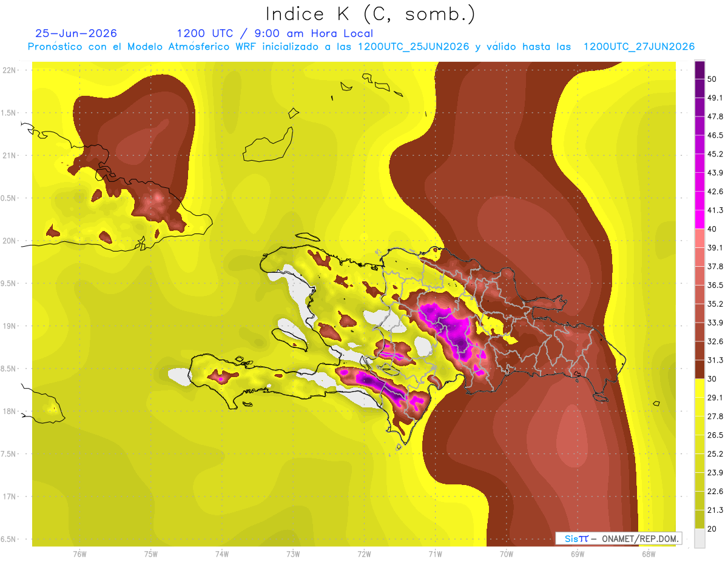Click the legend value '40'
The width and height of the screenshot is (728, 562).
click(712, 229)
